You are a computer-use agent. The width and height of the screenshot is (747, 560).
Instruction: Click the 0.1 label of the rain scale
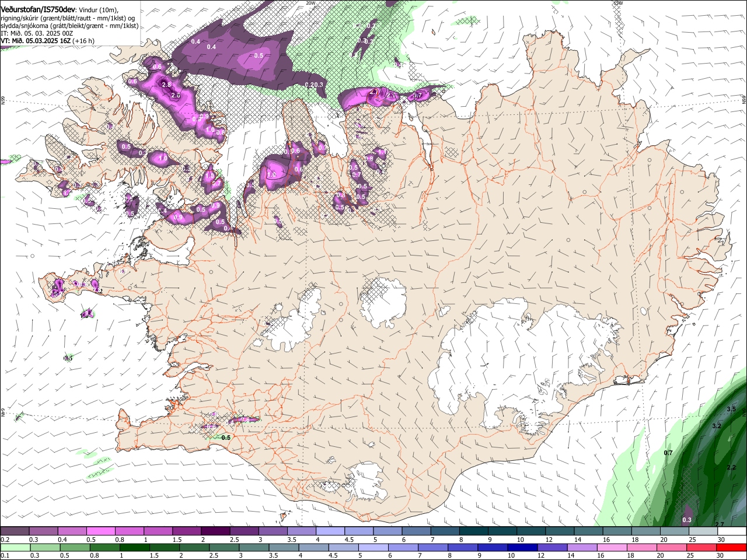tap(5, 555)
